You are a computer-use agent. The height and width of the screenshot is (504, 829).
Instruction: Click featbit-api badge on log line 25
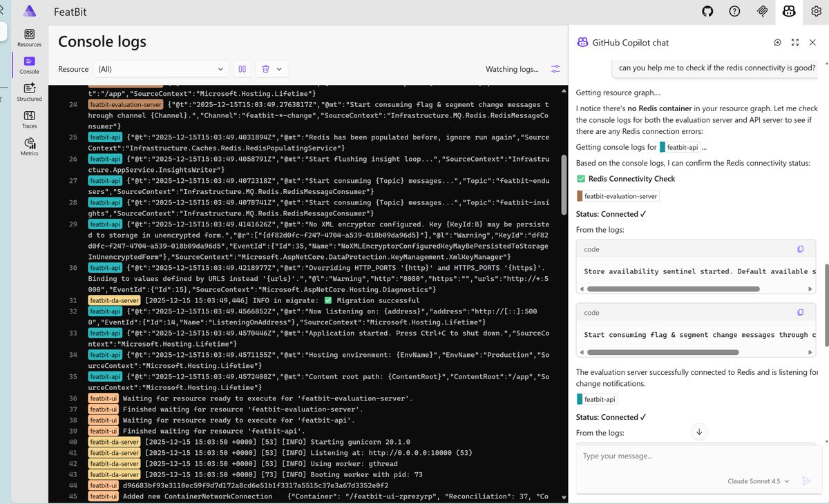tap(106, 137)
